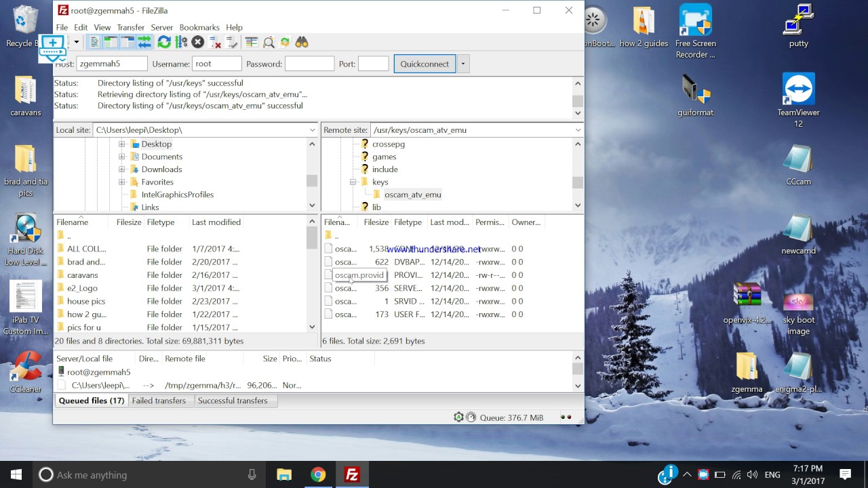Open Site Manager dropdown arrow
This screenshot has height=488, width=868.
(x=77, y=42)
